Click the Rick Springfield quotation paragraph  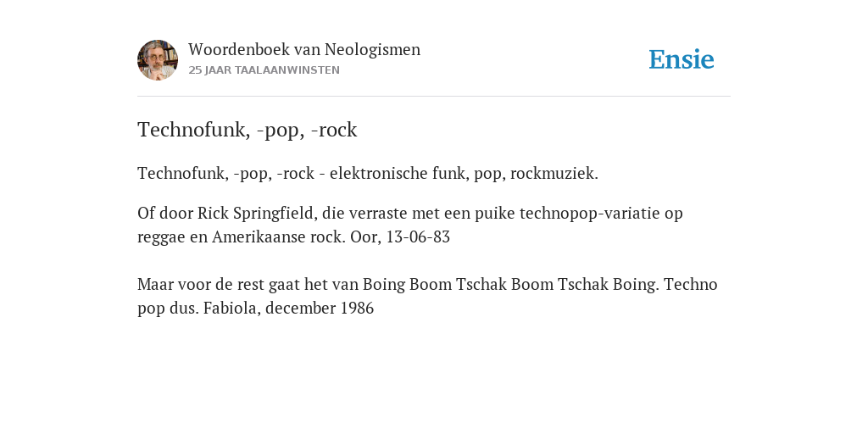click(410, 225)
